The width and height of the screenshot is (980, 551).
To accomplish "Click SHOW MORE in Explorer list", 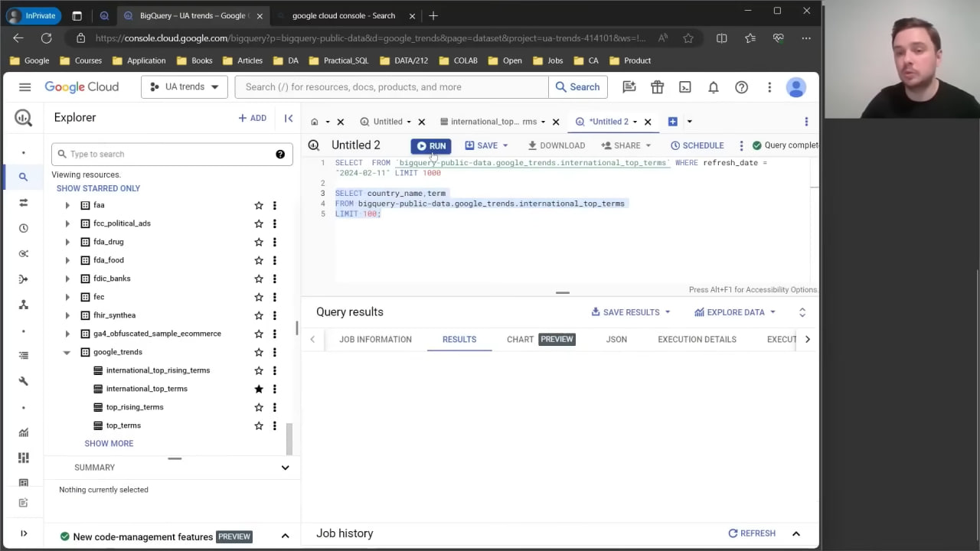I will [x=109, y=444].
